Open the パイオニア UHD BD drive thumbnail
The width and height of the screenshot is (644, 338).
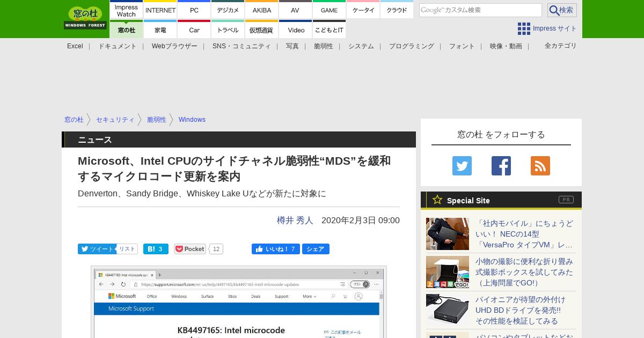pyautogui.click(x=448, y=310)
